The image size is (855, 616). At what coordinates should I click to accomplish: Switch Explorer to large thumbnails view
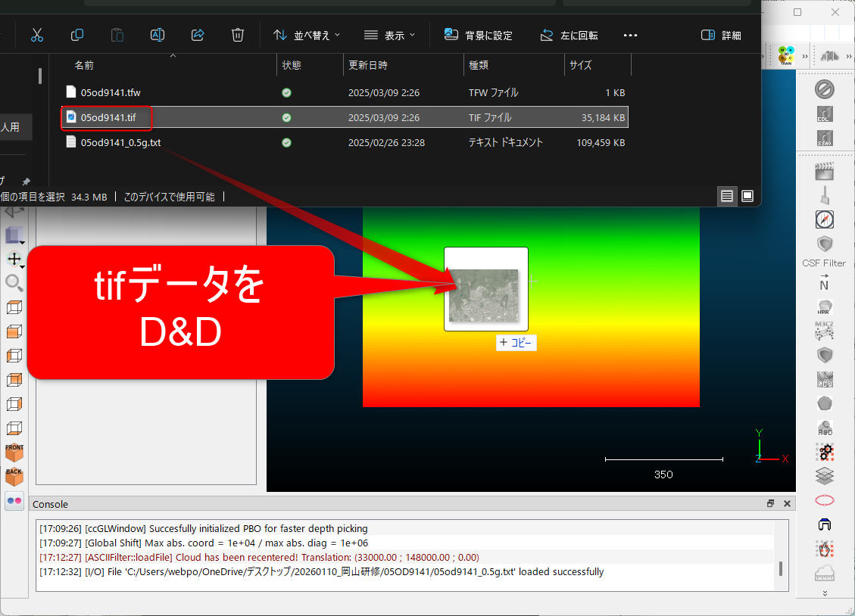747,196
